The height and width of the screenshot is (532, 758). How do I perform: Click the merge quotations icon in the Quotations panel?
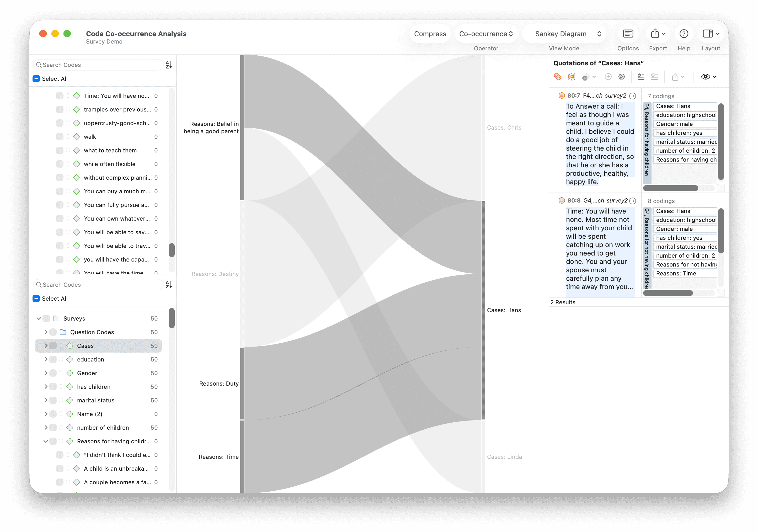pyautogui.click(x=558, y=77)
